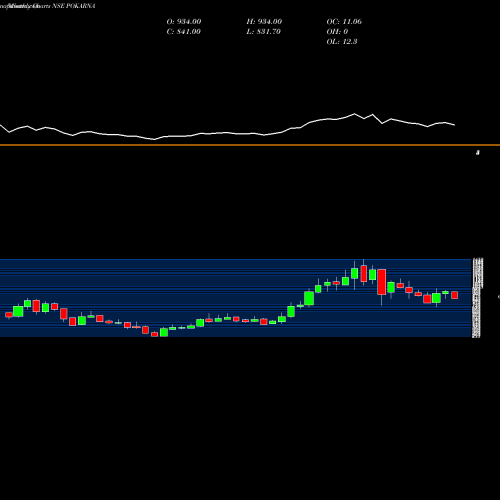Select the high price value H: 934.00

pos(264,22)
